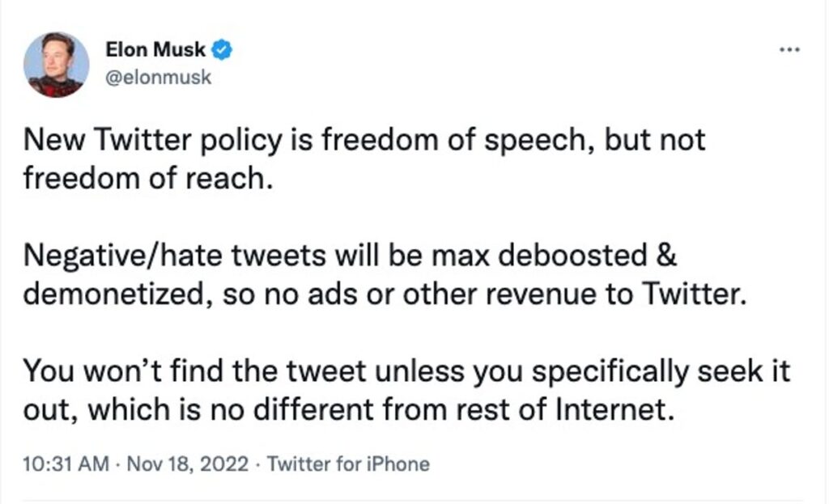The height and width of the screenshot is (504, 829).
Task: Click the word "Internet." ending the tweet
Action: [615, 409]
